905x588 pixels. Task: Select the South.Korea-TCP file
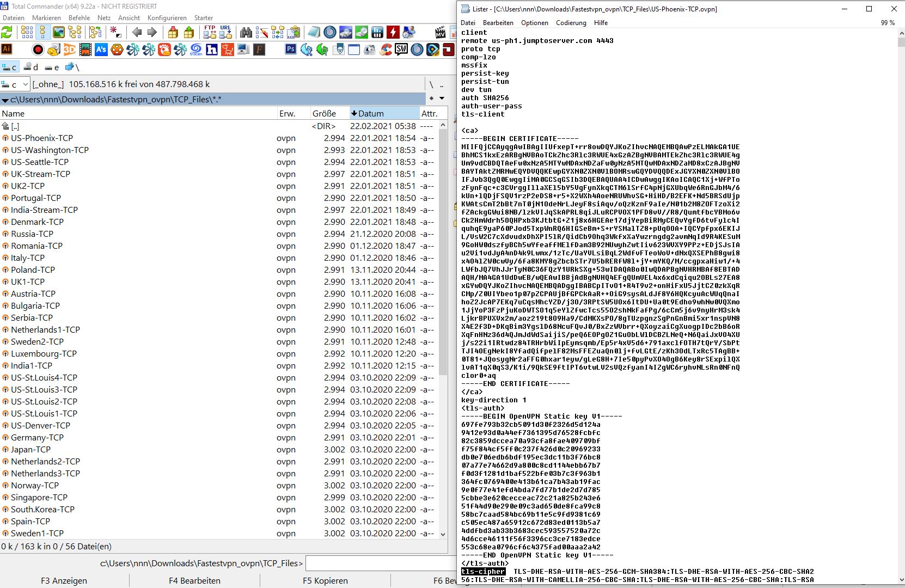42,509
